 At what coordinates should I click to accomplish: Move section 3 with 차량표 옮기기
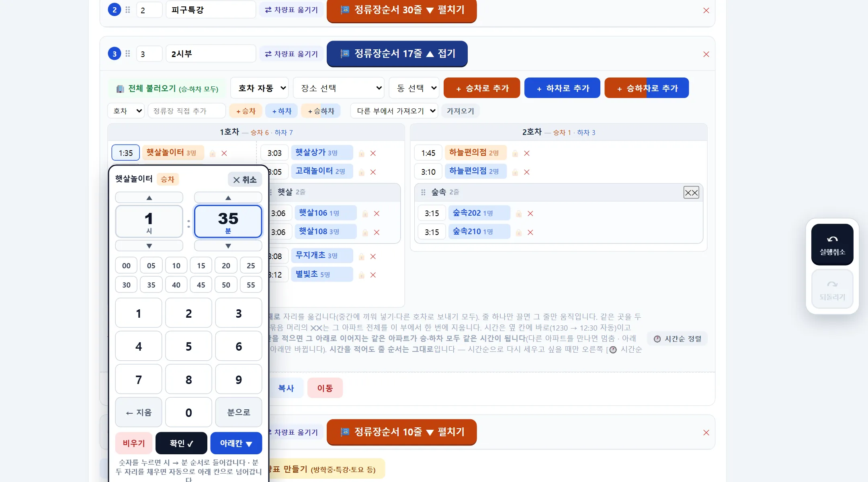point(291,54)
